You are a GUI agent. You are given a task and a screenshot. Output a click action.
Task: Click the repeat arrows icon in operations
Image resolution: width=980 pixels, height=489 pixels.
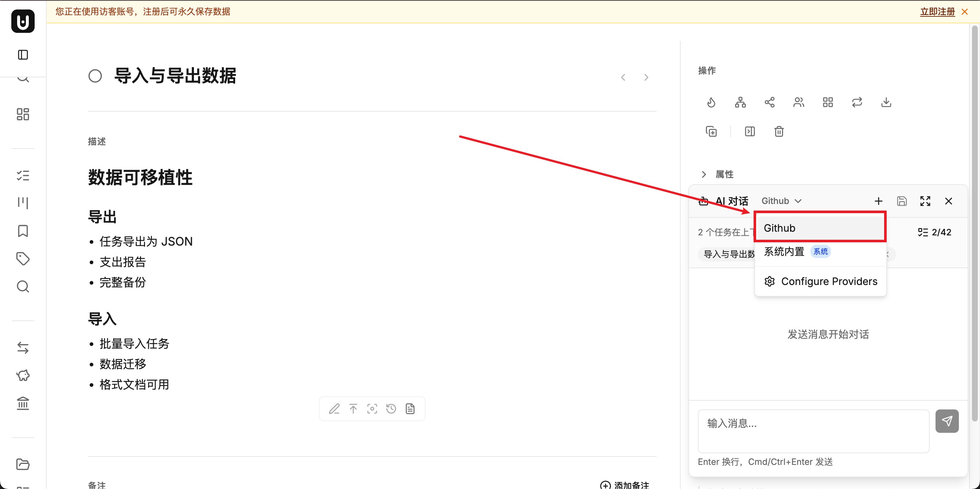click(857, 102)
